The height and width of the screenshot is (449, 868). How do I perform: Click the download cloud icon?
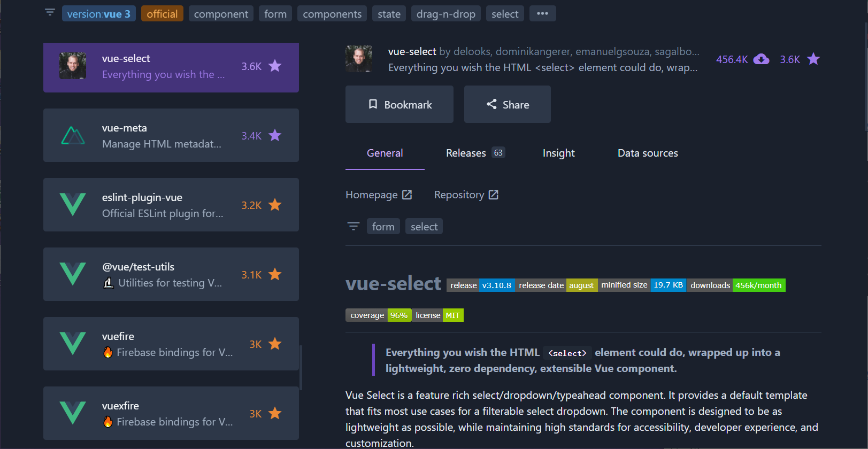pyautogui.click(x=761, y=59)
